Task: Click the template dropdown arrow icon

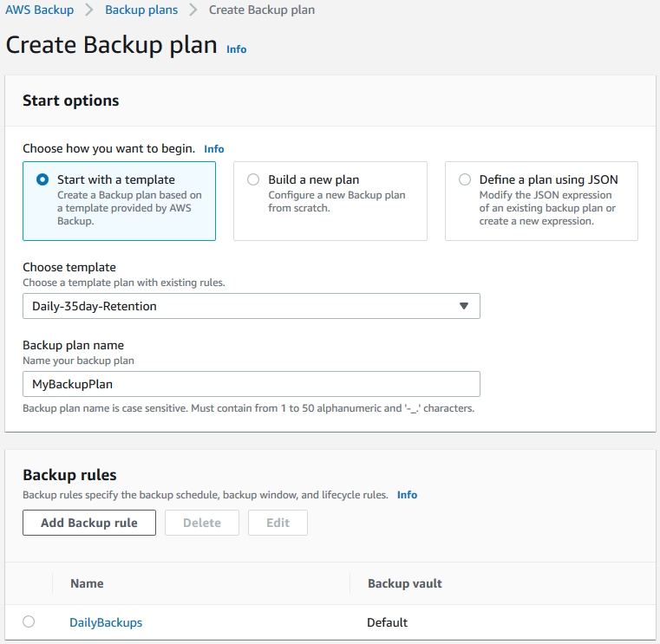Action: [463, 306]
